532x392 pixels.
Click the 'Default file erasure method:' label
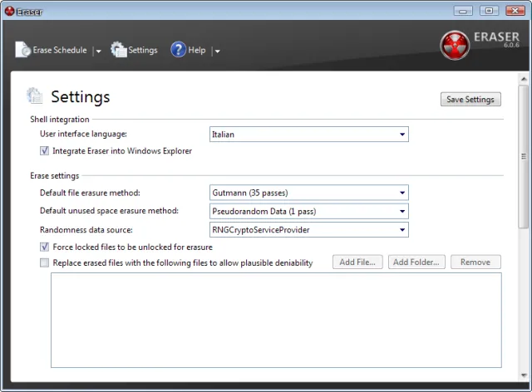coord(90,193)
